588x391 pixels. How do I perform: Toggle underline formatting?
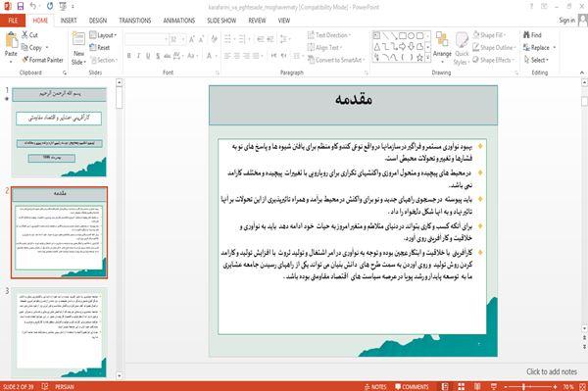148,56
